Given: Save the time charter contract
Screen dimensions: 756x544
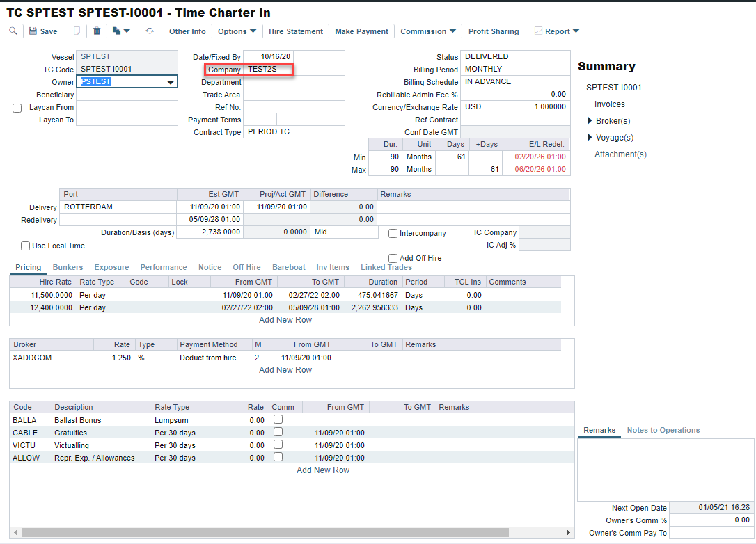Looking at the screenshot, I should click(x=43, y=31).
